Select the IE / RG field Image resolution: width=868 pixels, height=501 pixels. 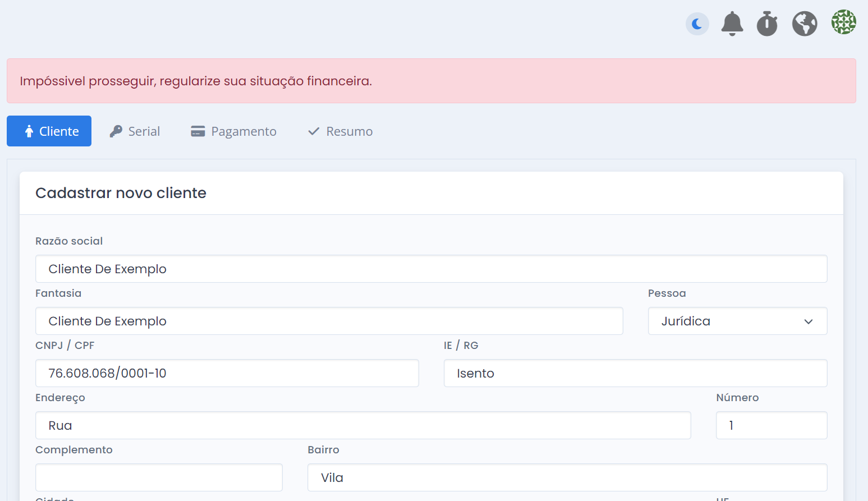(635, 373)
